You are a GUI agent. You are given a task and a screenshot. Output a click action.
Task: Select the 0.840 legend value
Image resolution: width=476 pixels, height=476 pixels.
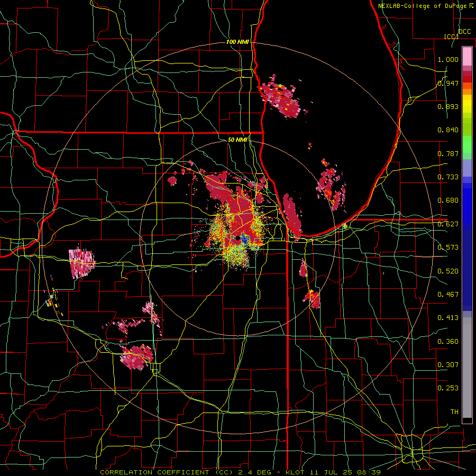(448, 130)
